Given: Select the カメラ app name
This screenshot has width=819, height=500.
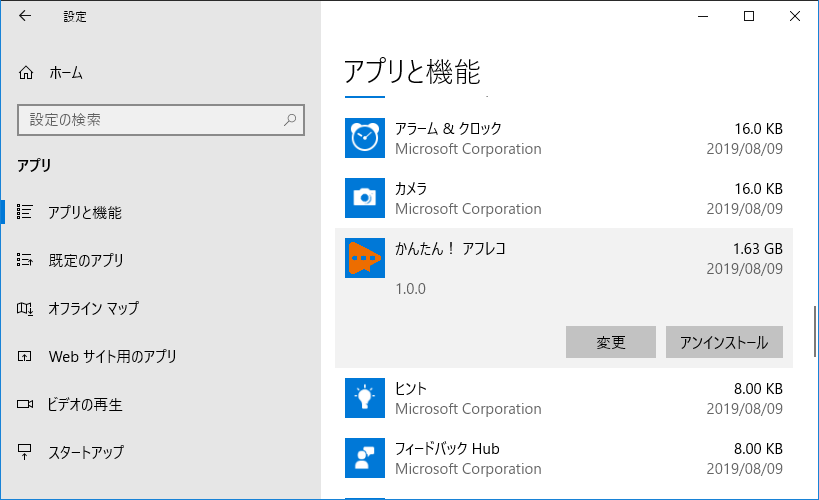Looking at the screenshot, I should (x=411, y=189).
